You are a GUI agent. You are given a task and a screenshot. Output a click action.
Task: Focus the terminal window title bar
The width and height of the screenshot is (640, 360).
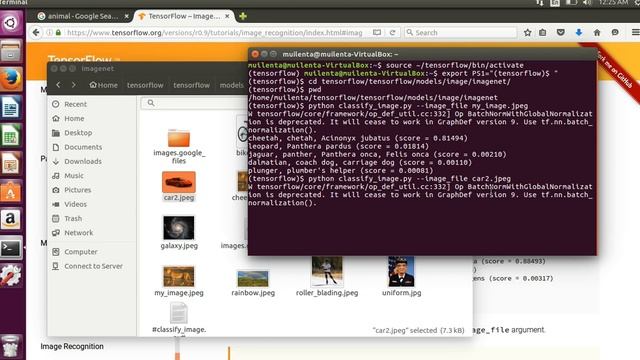(422, 54)
